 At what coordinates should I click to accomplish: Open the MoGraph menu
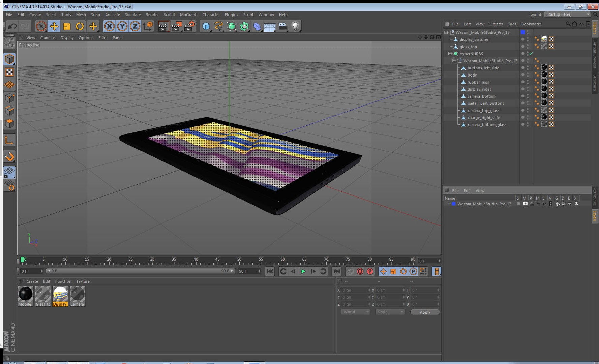[188, 15]
